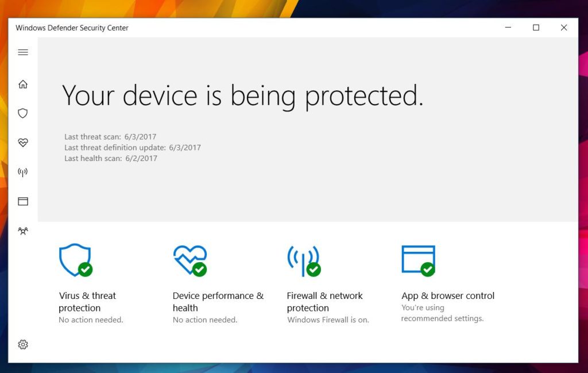Select the shield icon in the left sidebar

click(x=23, y=113)
